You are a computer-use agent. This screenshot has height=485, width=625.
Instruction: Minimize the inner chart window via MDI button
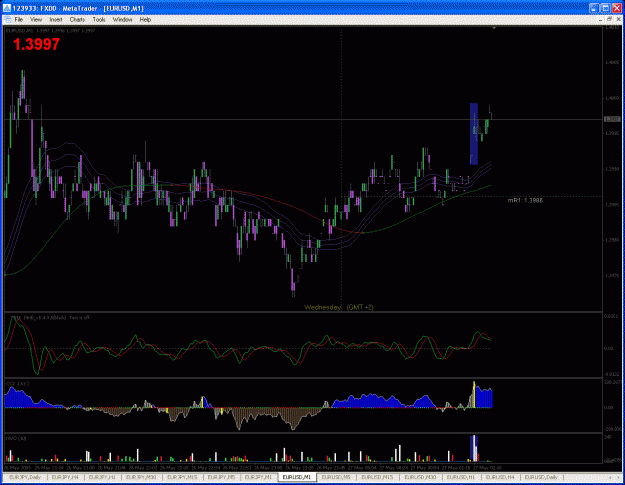(601, 19)
